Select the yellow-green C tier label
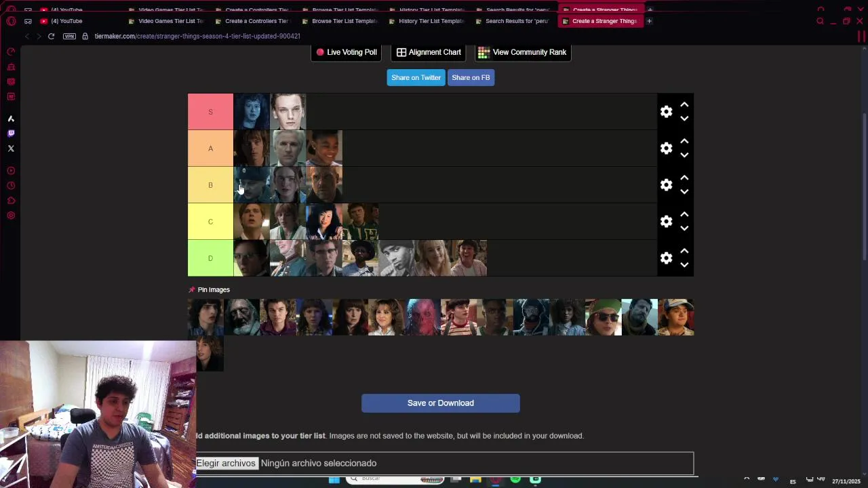 pos(210,222)
